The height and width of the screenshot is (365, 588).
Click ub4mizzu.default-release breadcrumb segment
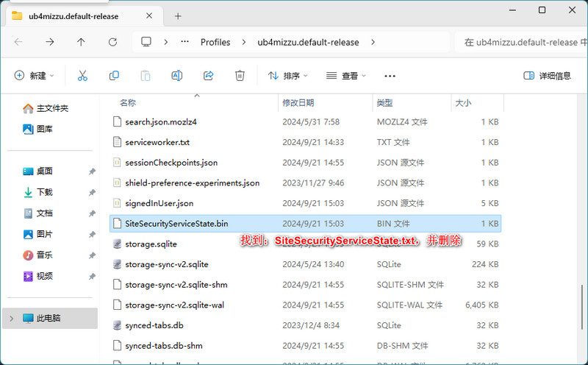tap(308, 42)
